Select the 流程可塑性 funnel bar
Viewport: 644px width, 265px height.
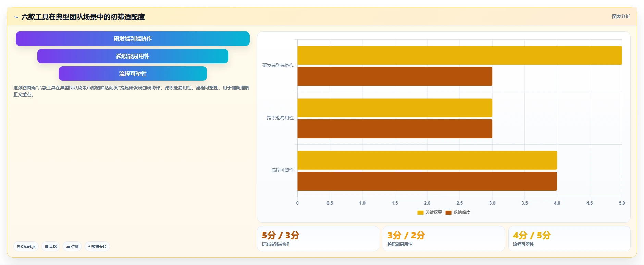click(x=133, y=74)
